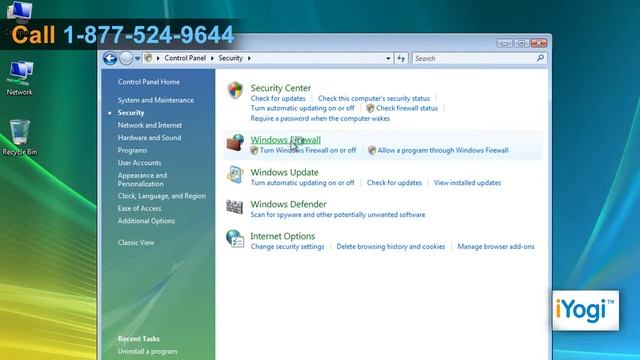Click Turn automatic updating on or off under Security Center

[302, 108]
